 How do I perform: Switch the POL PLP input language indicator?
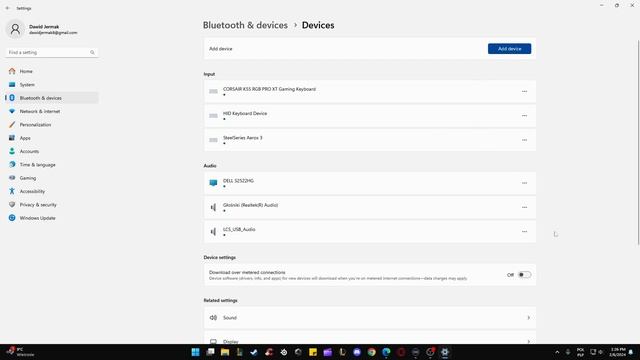[x=580, y=352]
